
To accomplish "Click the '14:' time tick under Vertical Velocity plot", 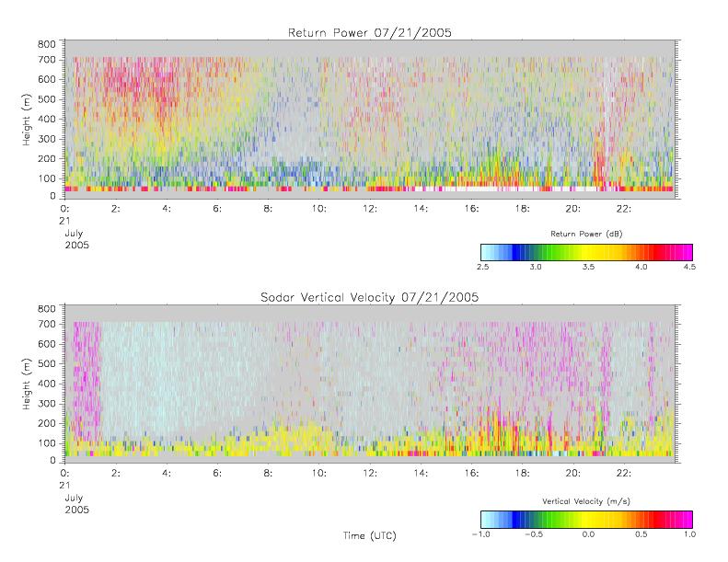I will [421, 473].
